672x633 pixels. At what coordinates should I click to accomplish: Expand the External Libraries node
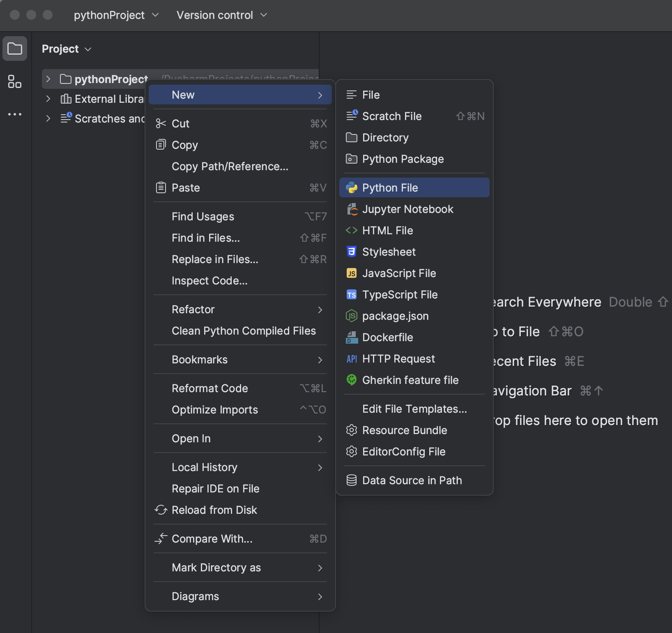click(48, 99)
